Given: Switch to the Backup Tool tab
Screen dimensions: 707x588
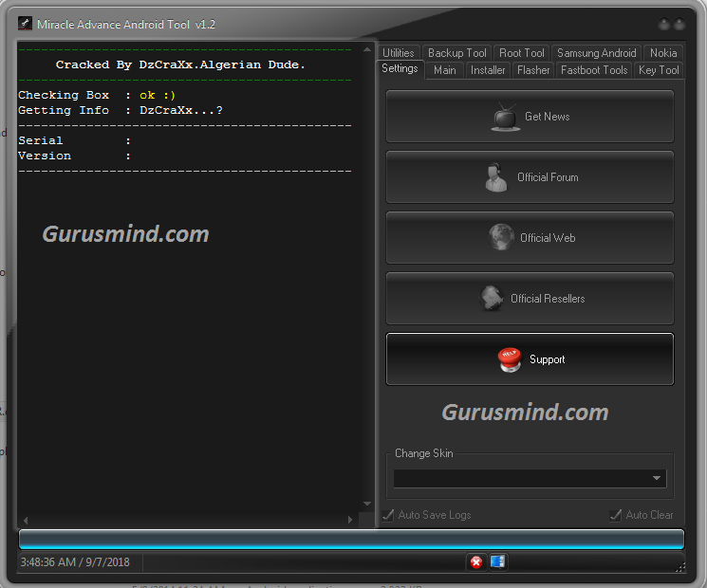Looking at the screenshot, I should pyautogui.click(x=456, y=53).
